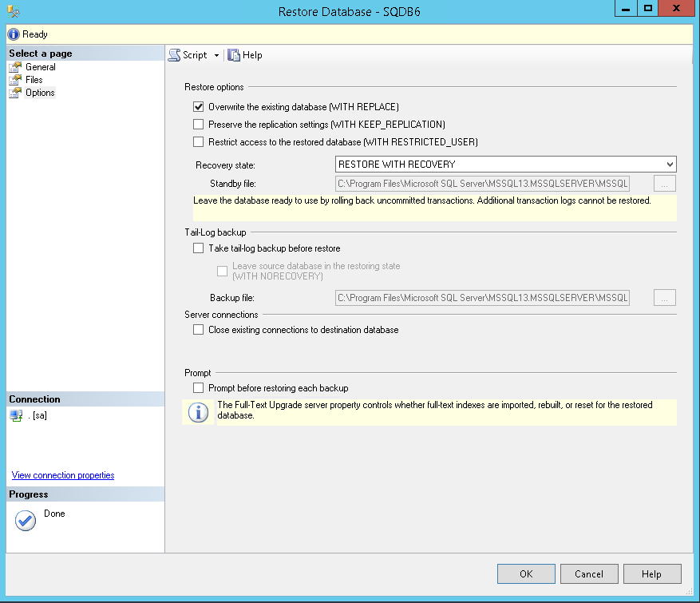Click the Standby file browse button

tap(664, 184)
